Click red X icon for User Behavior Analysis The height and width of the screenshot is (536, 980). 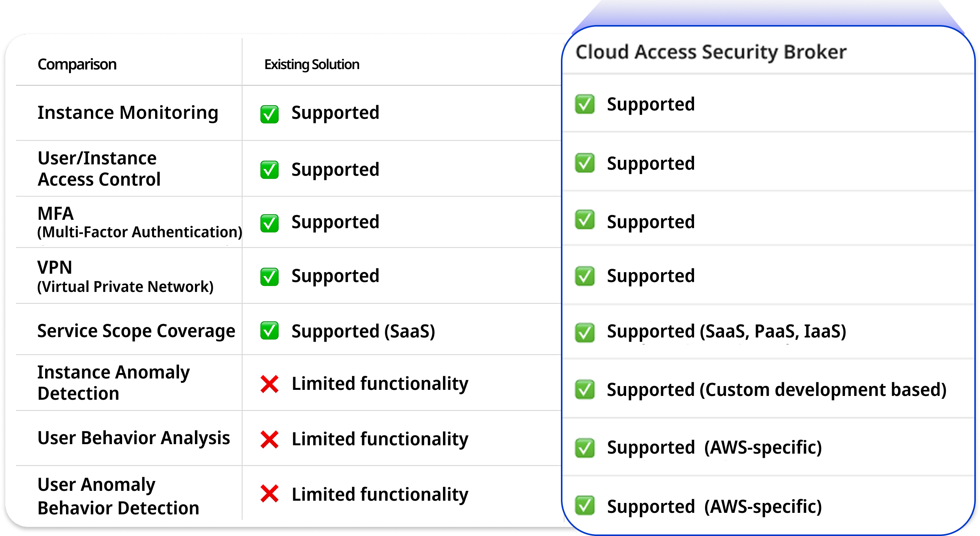point(269,439)
